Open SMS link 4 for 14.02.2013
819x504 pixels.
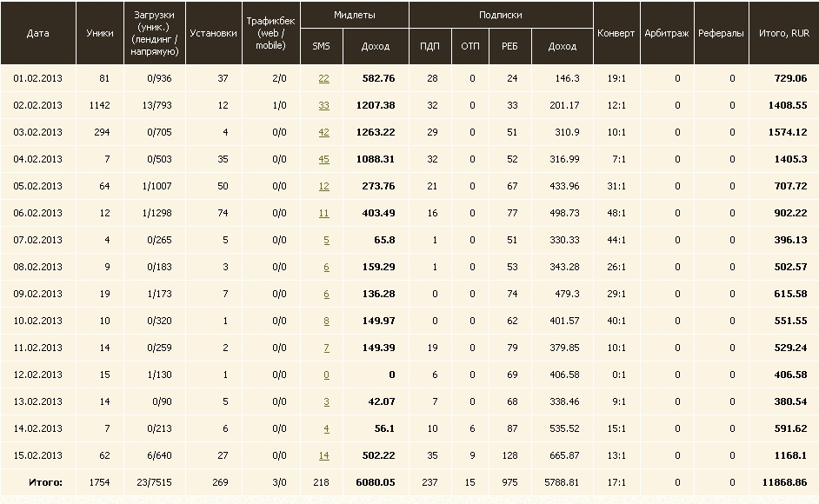326,428
